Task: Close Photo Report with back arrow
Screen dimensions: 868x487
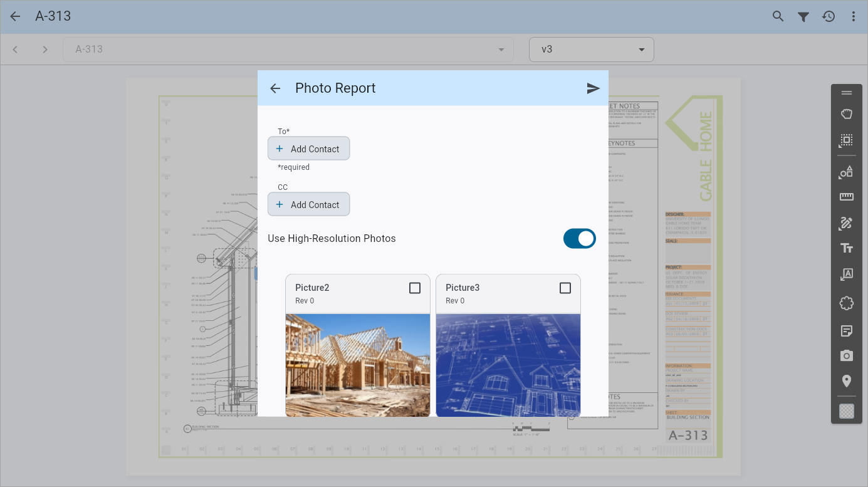Action: point(275,88)
